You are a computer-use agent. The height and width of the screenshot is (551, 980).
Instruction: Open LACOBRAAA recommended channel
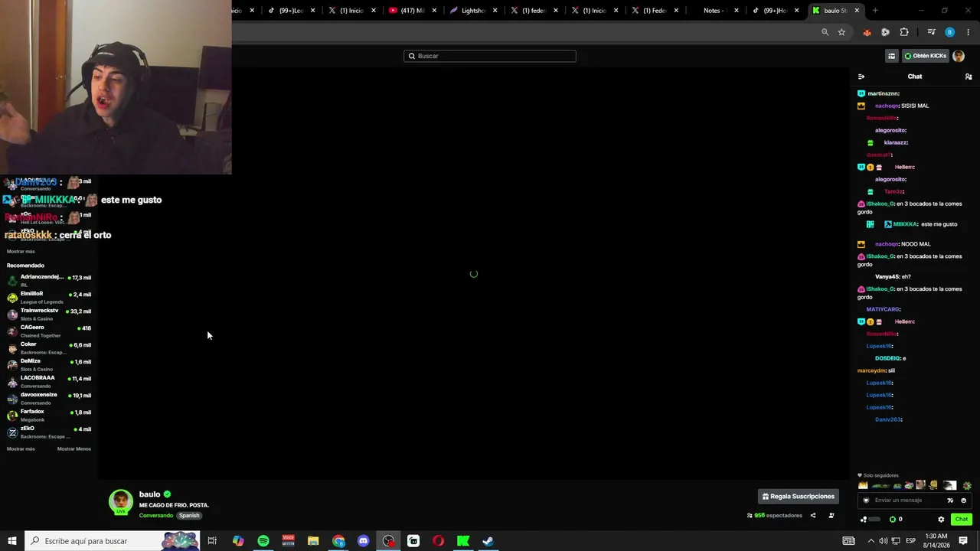point(49,382)
